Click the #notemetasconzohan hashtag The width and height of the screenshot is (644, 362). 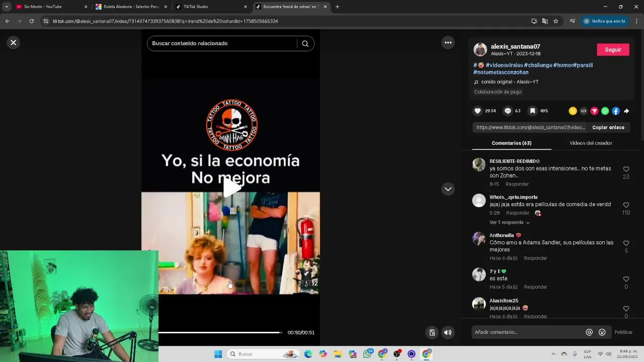(x=501, y=72)
